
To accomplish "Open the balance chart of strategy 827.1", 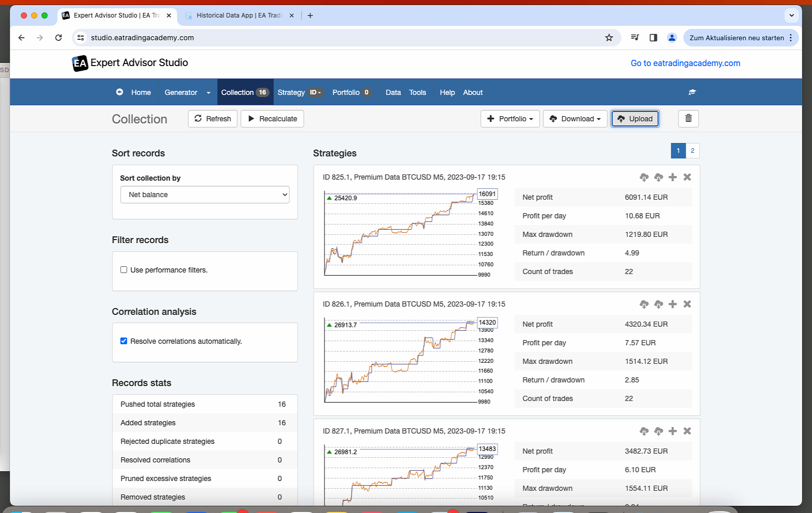I will (x=410, y=474).
